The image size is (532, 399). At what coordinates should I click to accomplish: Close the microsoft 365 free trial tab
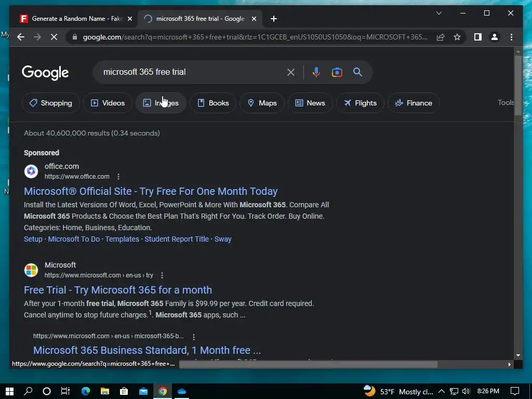[254, 19]
